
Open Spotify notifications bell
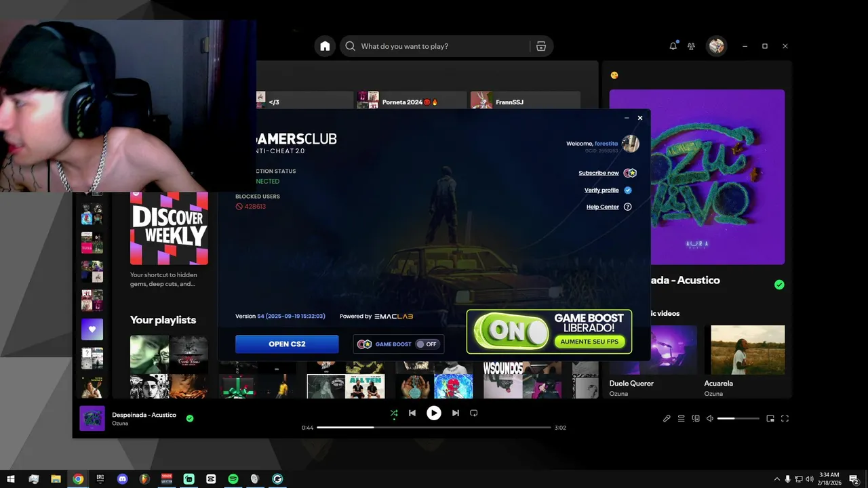pos(673,46)
